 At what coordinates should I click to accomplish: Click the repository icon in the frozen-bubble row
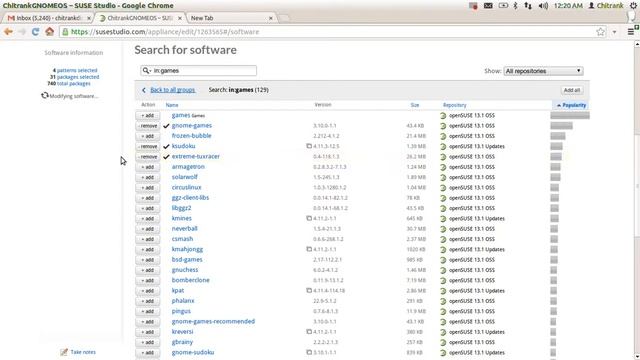443,136
